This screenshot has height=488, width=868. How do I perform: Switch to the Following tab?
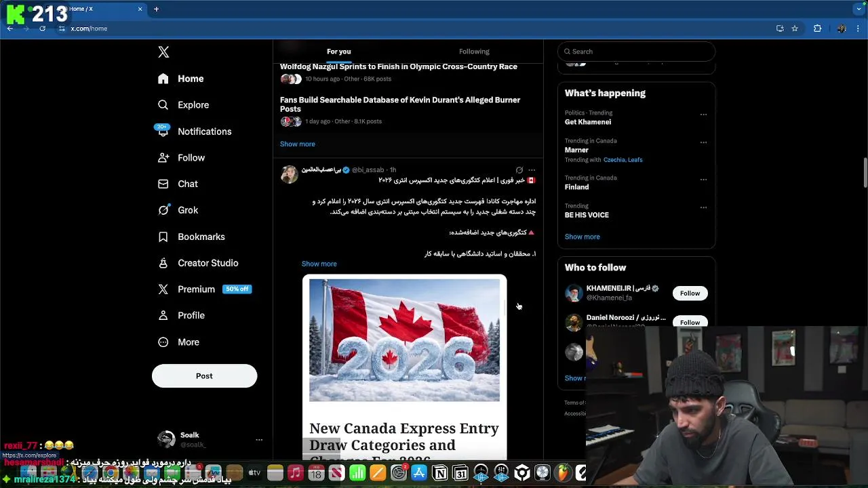coord(474,52)
